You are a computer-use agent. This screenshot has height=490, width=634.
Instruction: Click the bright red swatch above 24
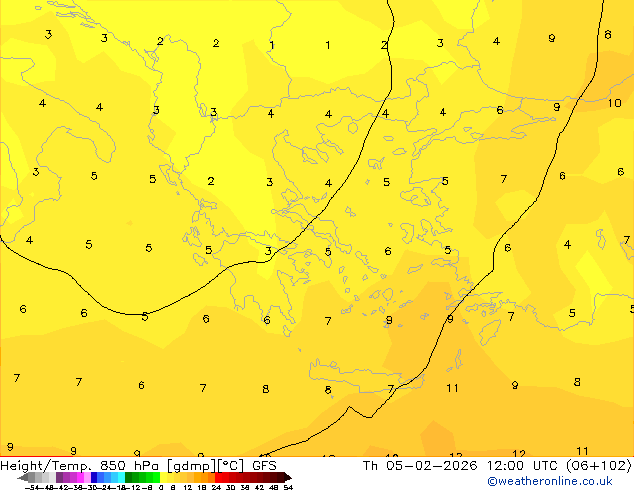(x=218, y=477)
